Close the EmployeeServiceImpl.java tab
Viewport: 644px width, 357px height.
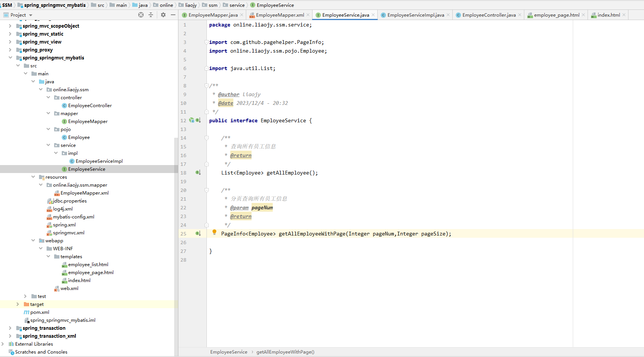click(448, 15)
